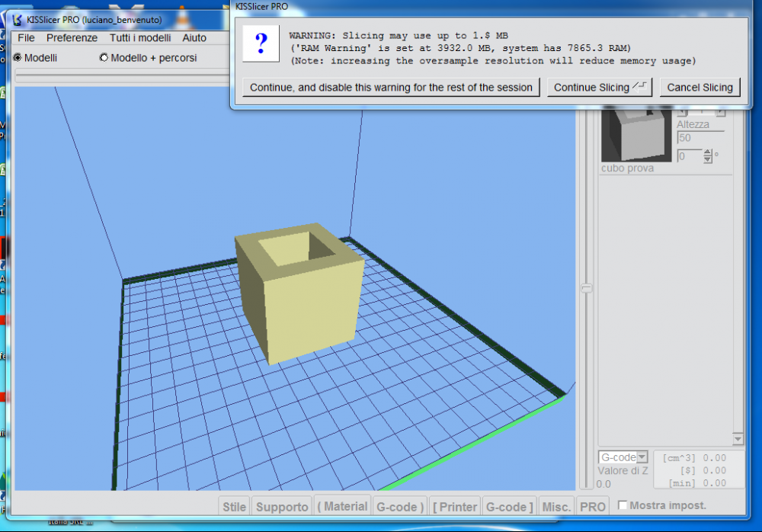Click the blue question mark warning icon
Viewport: 762px width, 532px height.
261,43
